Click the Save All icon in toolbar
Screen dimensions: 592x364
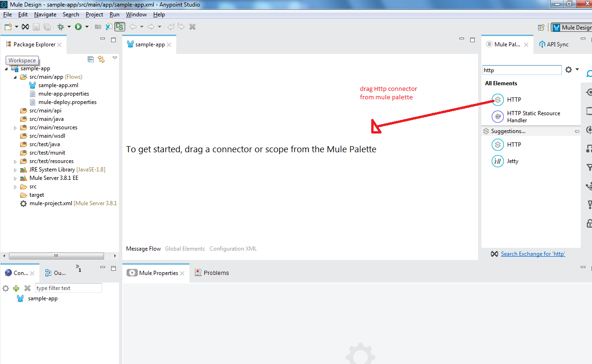coord(47,27)
